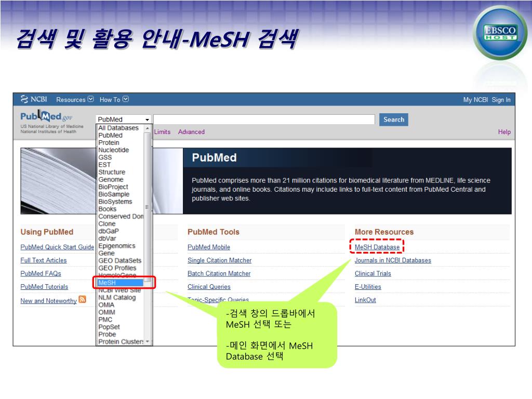Image resolution: width=532 pixels, height=399 pixels.
Task: Choose Structure in database list
Action: coord(112,172)
